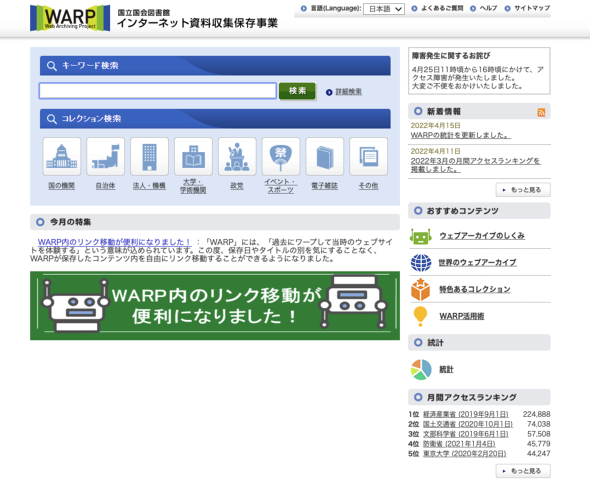The width and height of the screenshot is (590, 489).
Task: Click the 障害発生に関するお詫び notice box
Action: (479, 71)
